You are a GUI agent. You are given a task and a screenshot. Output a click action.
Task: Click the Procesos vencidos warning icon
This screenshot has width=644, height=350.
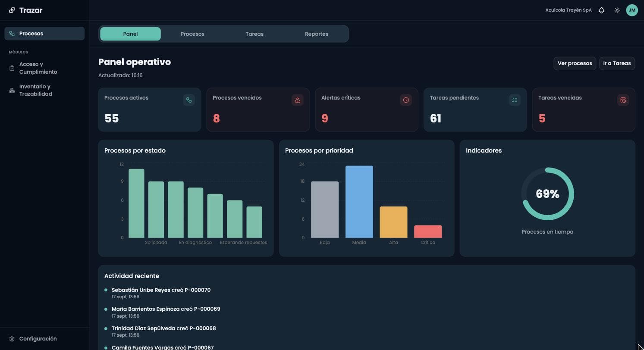(x=297, y=100)
